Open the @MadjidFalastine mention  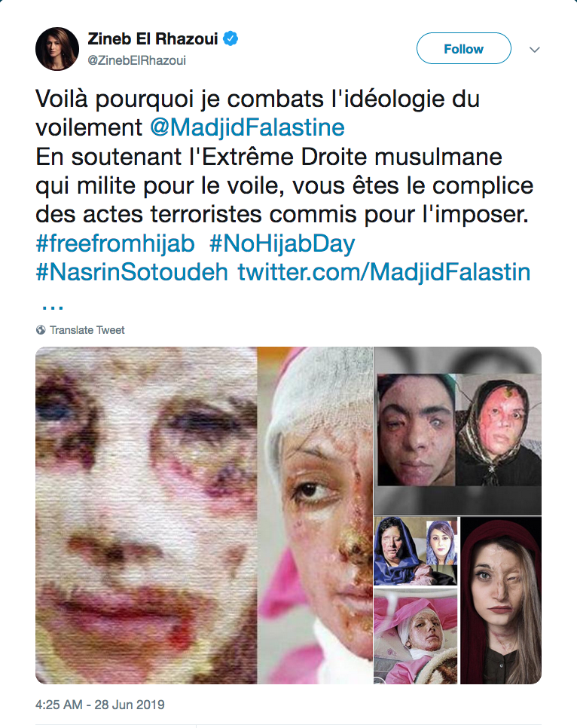pos(247,127)
